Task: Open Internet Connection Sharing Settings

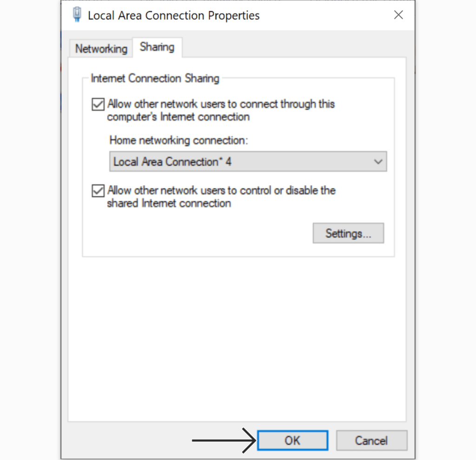Action: click(x=348, y=233)
